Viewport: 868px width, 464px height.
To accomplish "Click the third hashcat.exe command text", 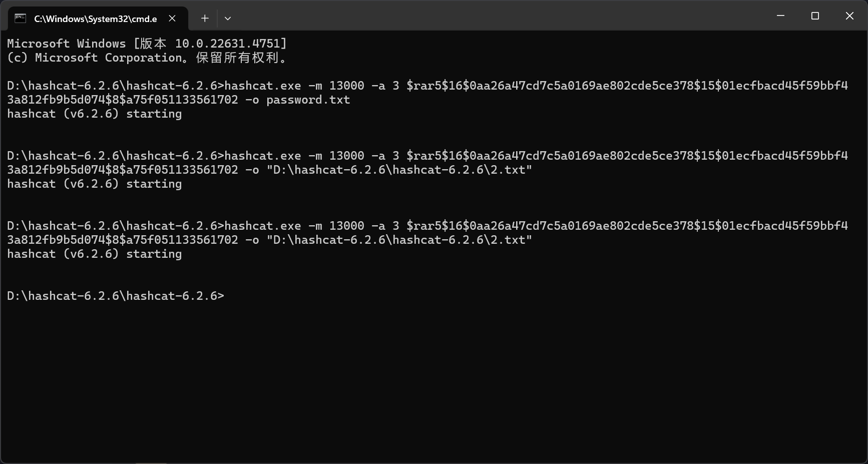I will click(263, 226).
